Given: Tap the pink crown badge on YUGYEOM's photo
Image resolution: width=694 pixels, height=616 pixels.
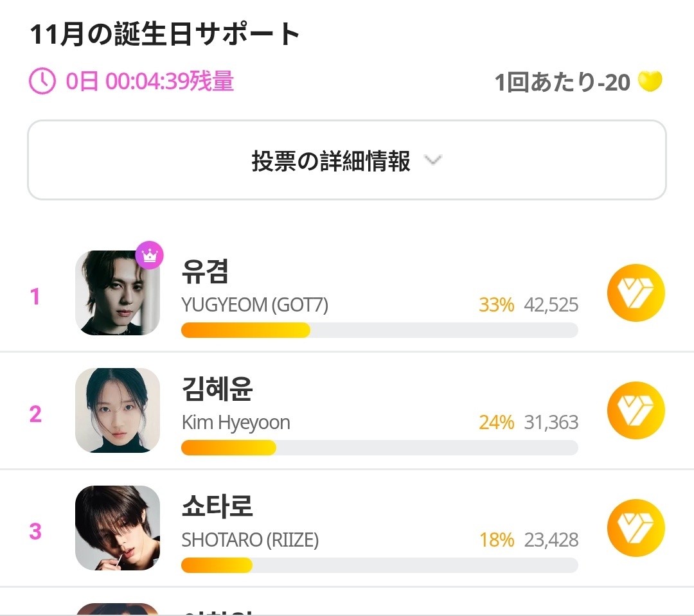Looking at the screenshot, I should [x=150, y=256].
